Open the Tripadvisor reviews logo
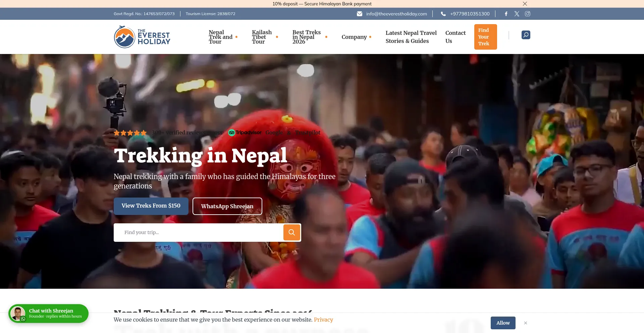The width and height of the screenshot is (644, 333). tap(245, 132)
